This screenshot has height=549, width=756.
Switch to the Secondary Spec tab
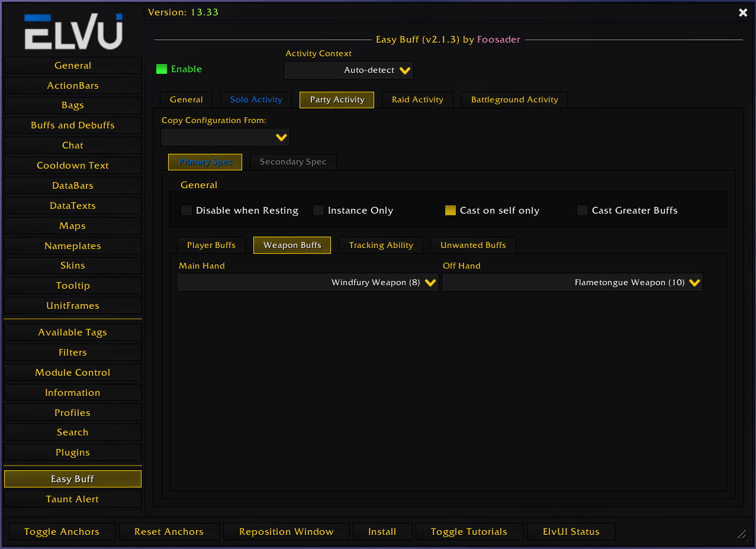tap(293, 162)
